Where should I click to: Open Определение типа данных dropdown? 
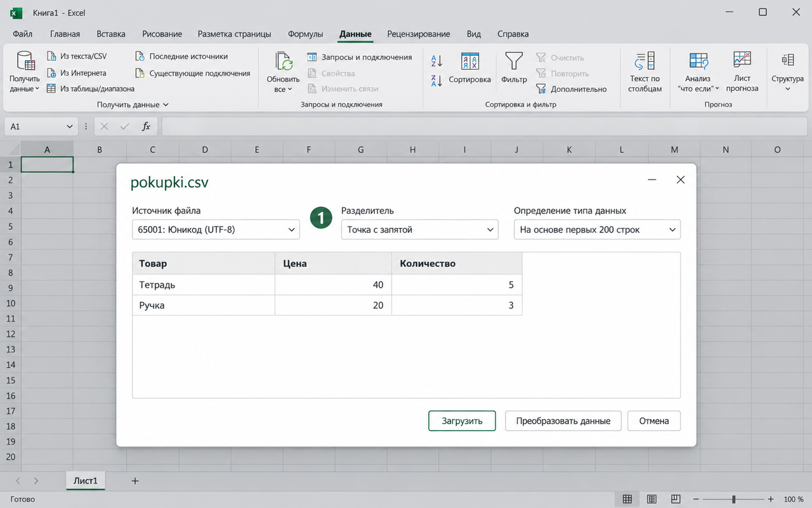[597, 229]
